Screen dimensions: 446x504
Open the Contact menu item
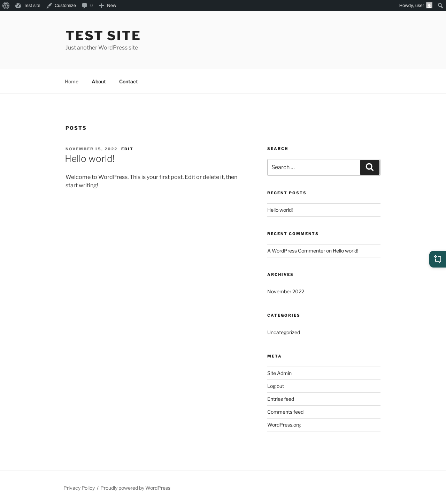click(x=129, y=82)
